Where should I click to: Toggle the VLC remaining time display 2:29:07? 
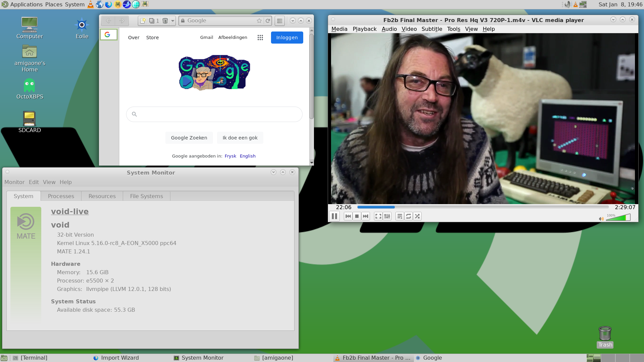click(x=625, y=207)
